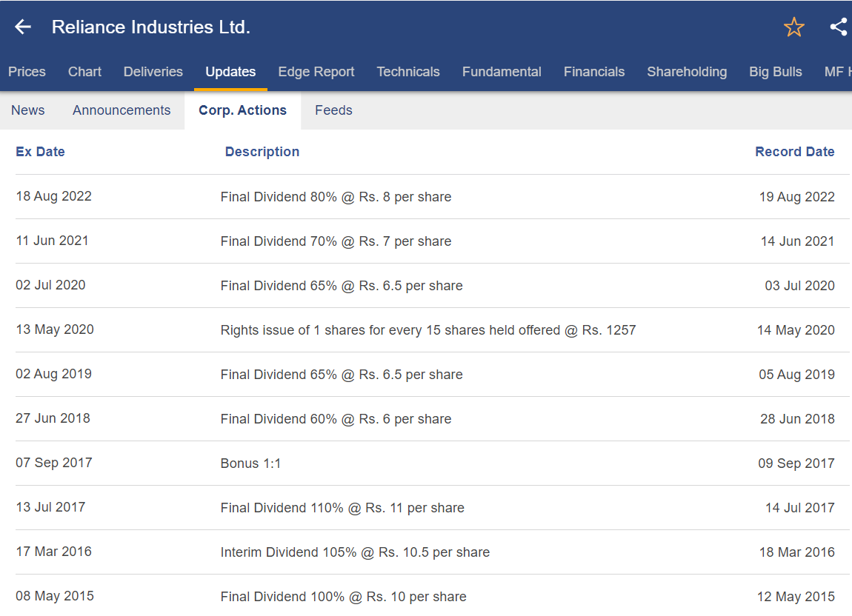Share this stock page
852x616 pixels.
839,27
